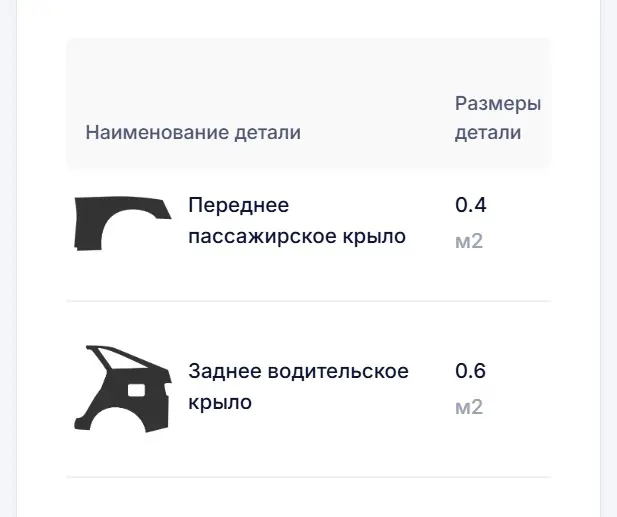Click the 'Наименование детали' column header
This screenshot has height=517, width=617.
coord(193,132)
